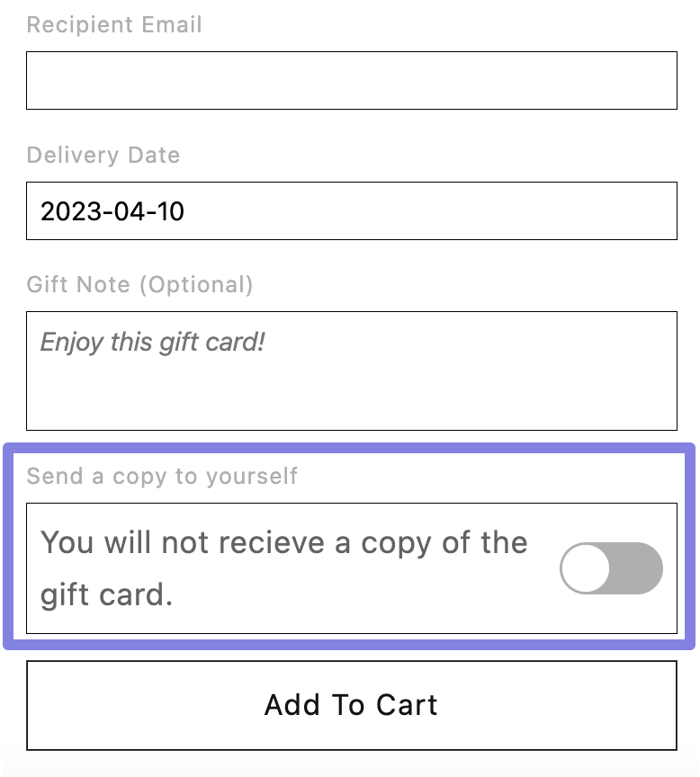Image resolution: width=700 pixels, height=777 pixels.
Task: Click the "You will not recieve a copy" text
Action: pos(284,543)
